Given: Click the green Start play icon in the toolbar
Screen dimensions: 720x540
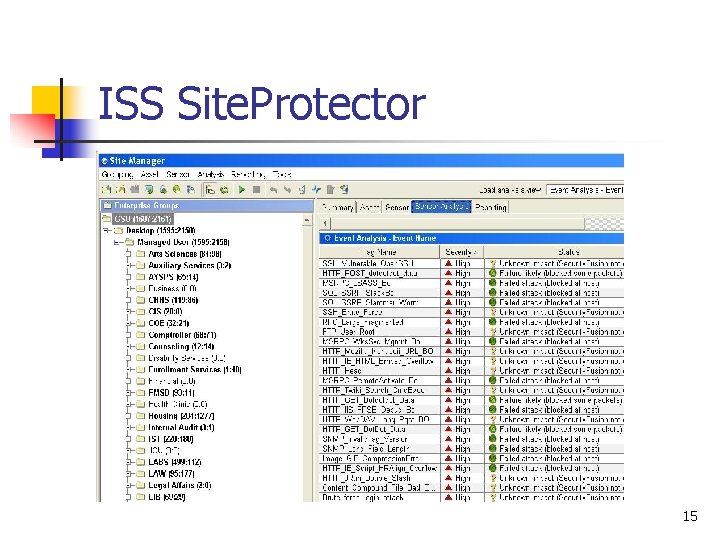Looking at the screenshot, I should (x=242, y=189).
